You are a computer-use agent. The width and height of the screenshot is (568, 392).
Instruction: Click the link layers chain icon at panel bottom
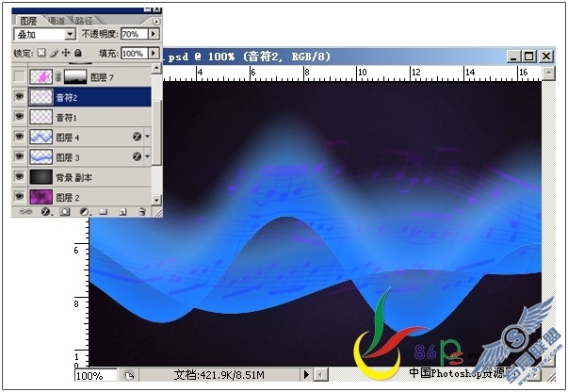point(25,212)
